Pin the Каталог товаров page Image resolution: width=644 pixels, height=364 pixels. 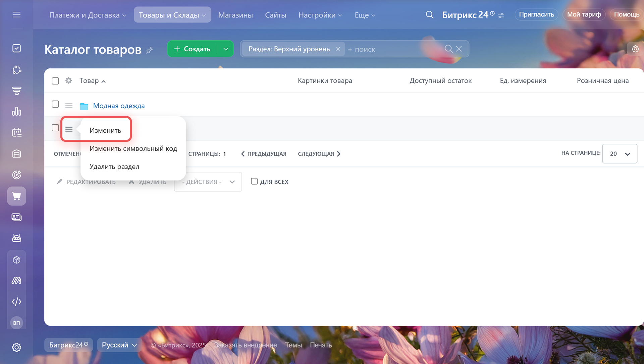click(x=150, y=50)
